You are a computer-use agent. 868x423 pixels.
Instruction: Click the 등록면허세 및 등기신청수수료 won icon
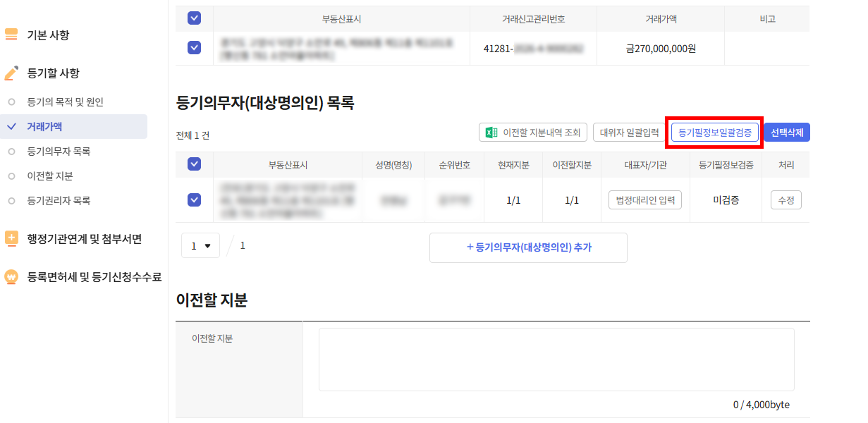11,277
